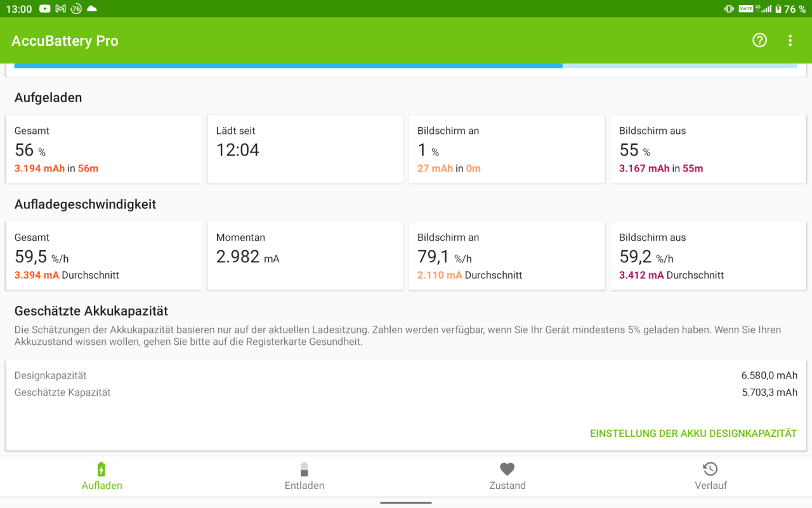The height and width of the screenshot is (508, 812).
Task: Tap the 3.194 mAh charged value
Action: 39,168
